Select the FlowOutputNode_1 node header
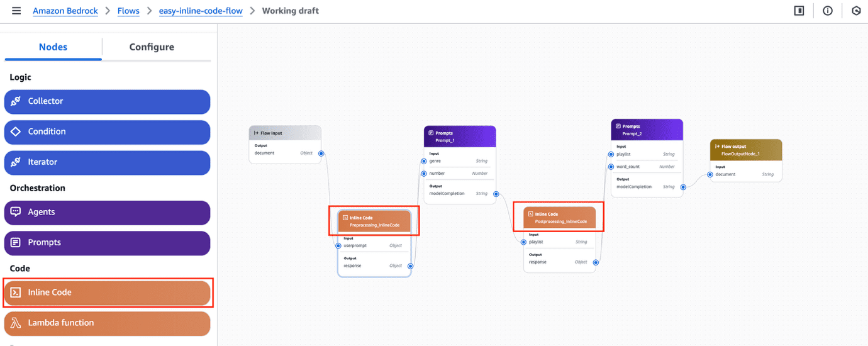The image size is (868, 346). pos(745,150)
